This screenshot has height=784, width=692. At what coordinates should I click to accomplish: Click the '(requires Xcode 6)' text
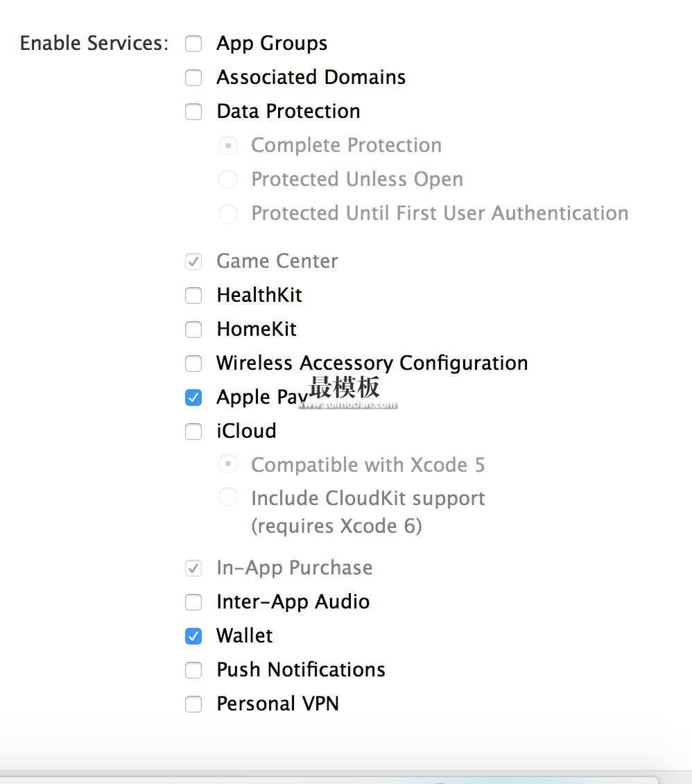click(x=336, y=526)
